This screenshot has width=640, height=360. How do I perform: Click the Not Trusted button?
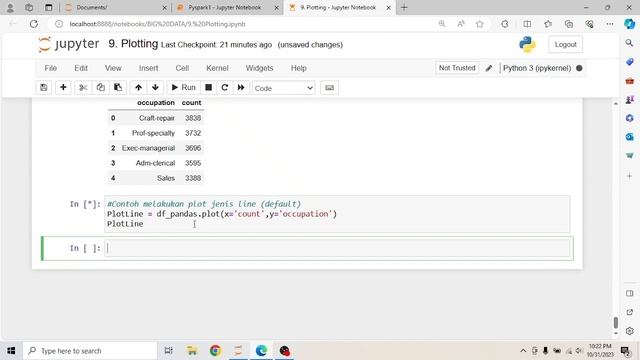tap(457, 68)
